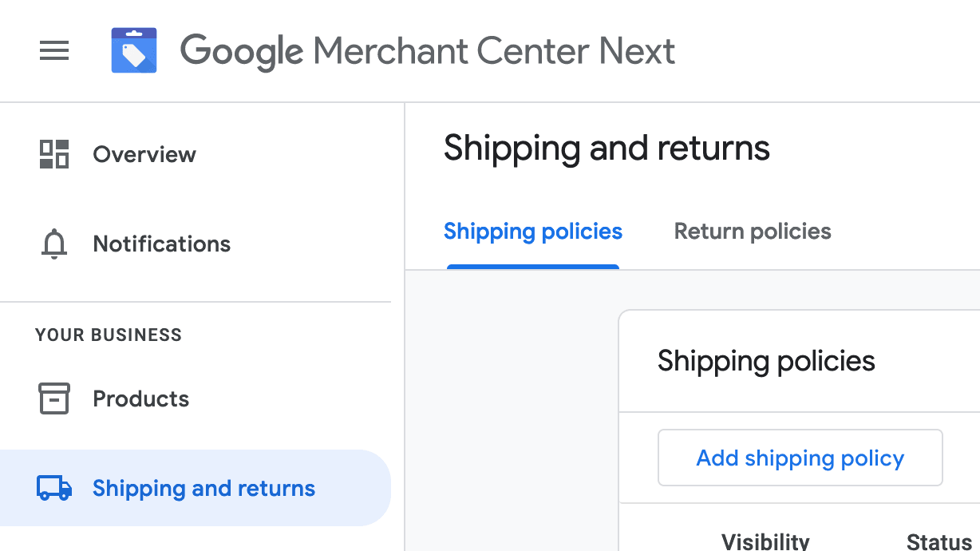
Task: Open the Products page from sidebar
Action: point(140,398)
